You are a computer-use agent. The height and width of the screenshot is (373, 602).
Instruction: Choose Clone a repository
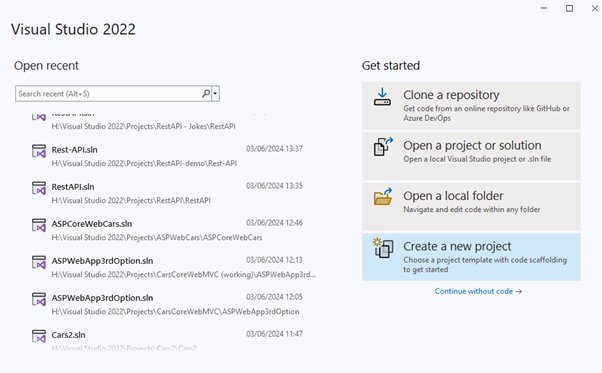coord(471,106)
